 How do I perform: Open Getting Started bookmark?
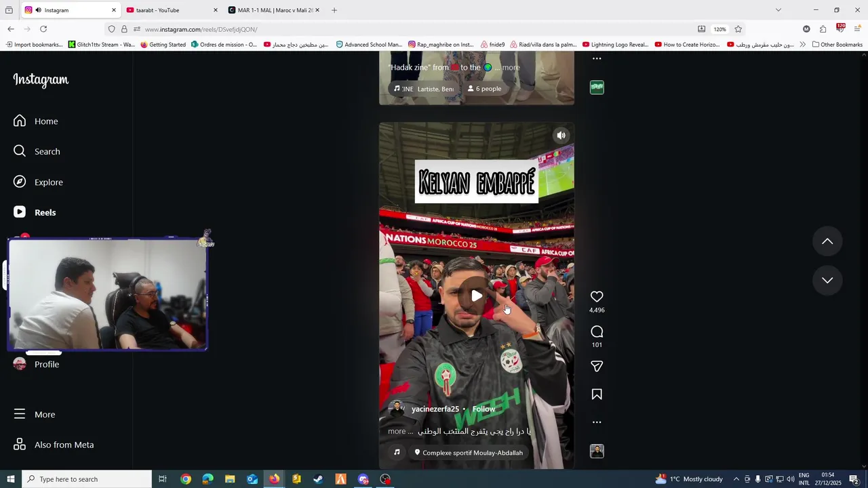coord(163,45)
